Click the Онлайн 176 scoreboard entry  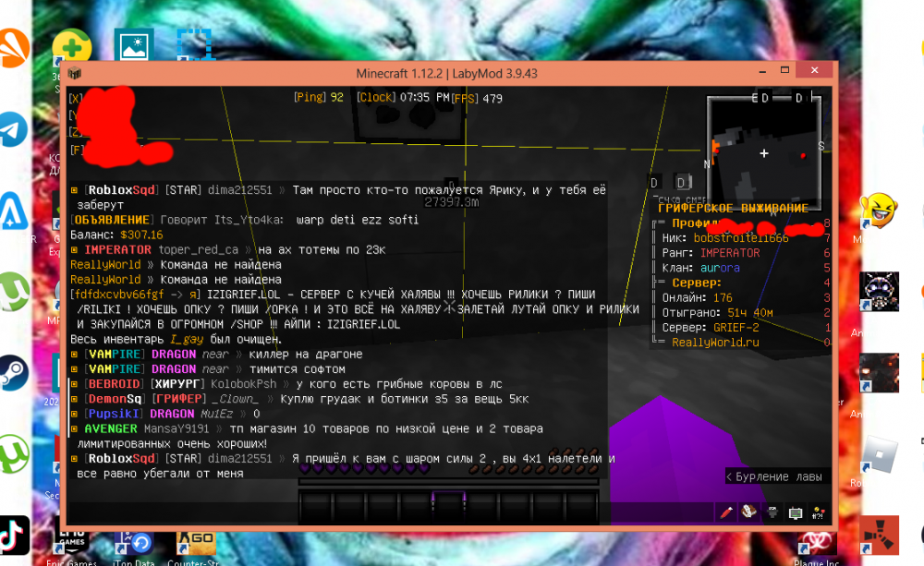(x=697, y=298)
